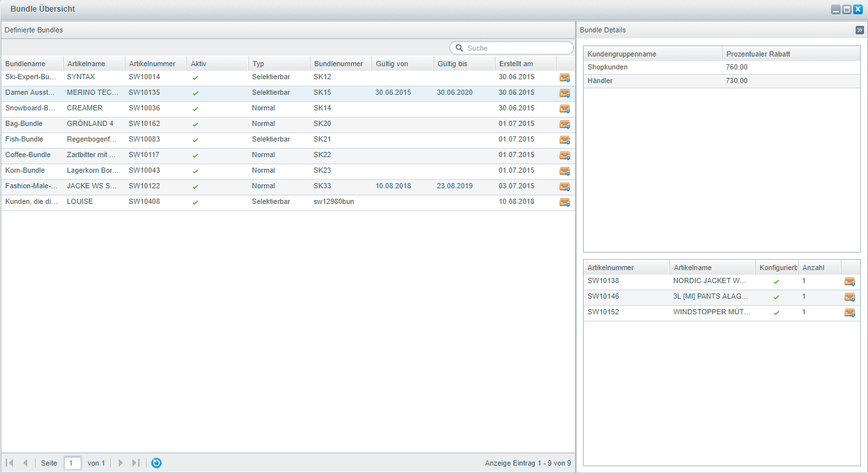Viewport: 868px width, 474px height.
Task: Sort by Bundlename column header
Action: pos(32,64)
